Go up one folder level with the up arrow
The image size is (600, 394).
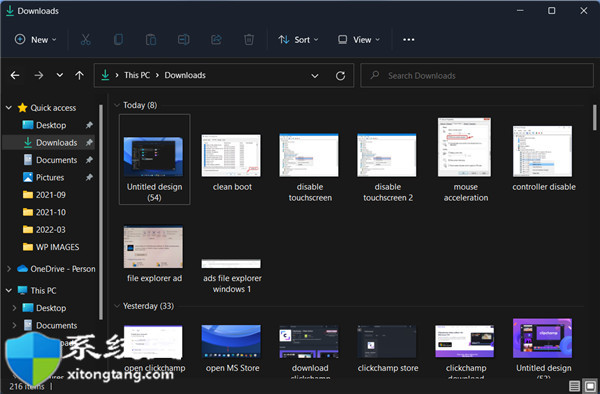tap(79, 75)
